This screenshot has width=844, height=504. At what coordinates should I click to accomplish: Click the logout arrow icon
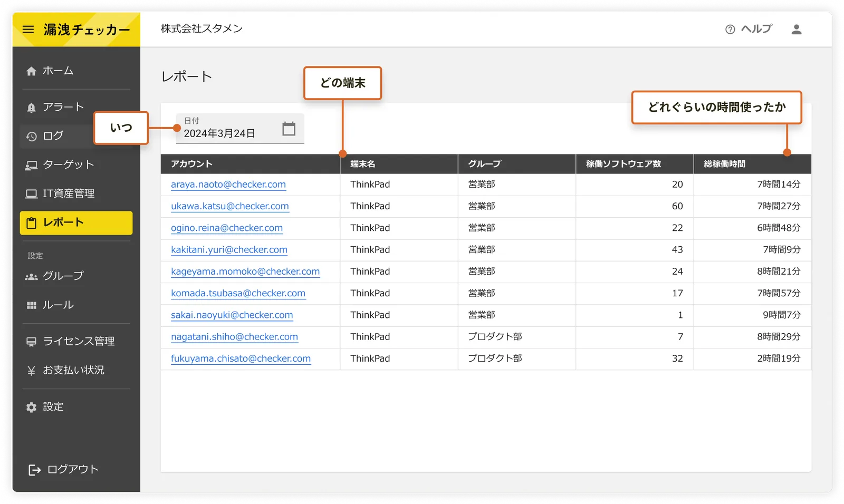[x=34, y=470]
